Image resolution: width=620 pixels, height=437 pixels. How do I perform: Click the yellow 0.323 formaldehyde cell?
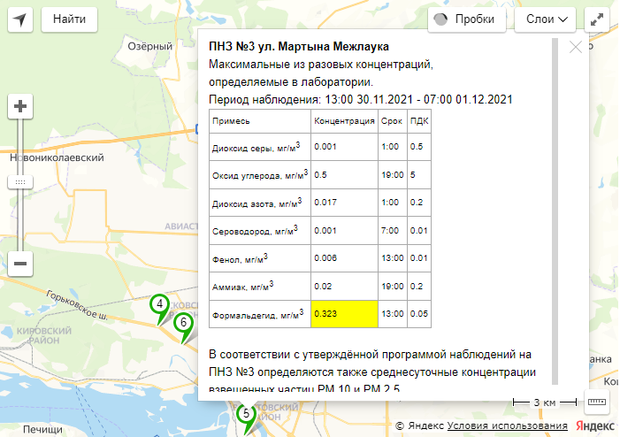[343, 314]
